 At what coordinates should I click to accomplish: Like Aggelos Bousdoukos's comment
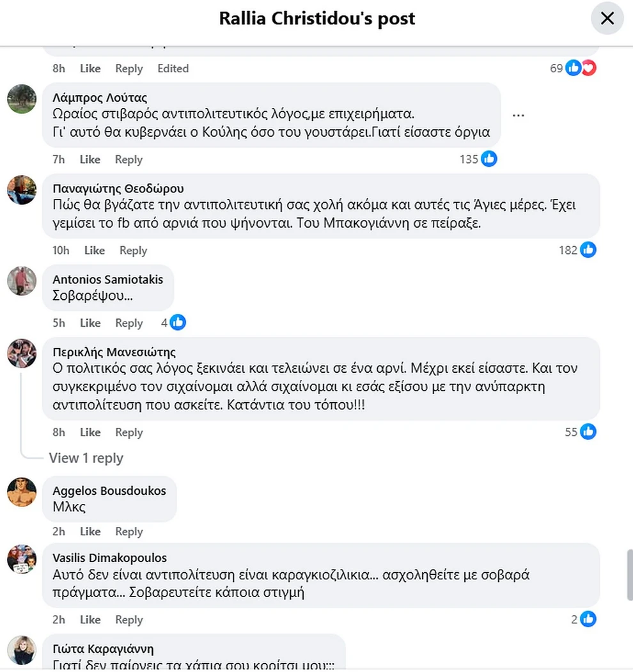click(x=90, y=532)
